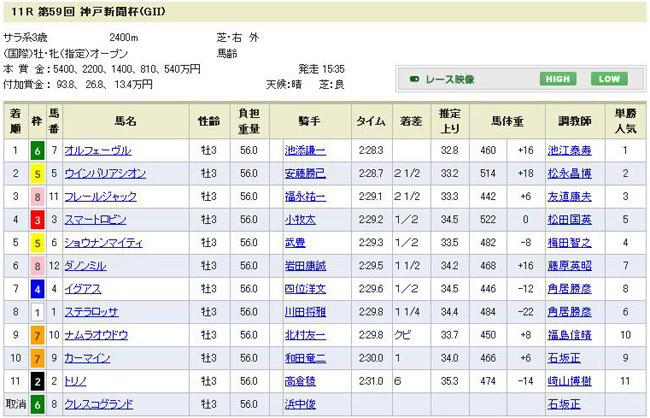Image resolution: width=650 pixels, height=418 pixels.
Task: Click the race video icon beside レース映像
Action: pos(416,79)
